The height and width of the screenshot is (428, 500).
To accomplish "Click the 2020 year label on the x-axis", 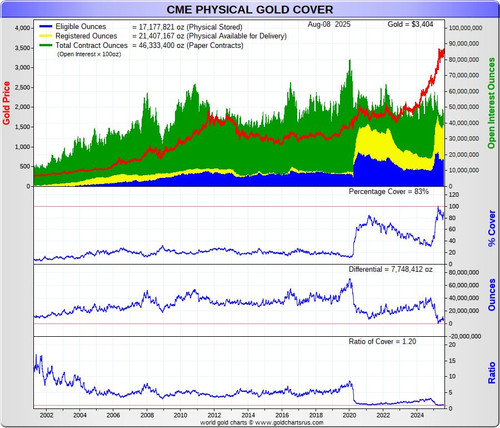I will [x=349, y=415].
